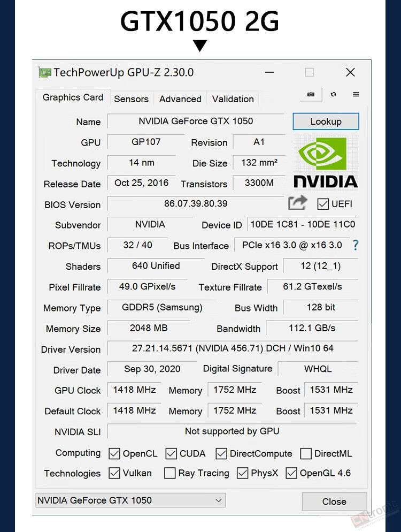Viewport: 401px width, 532px height.
Task: Switch to the Advanced tab
Action: click(180, 99)
